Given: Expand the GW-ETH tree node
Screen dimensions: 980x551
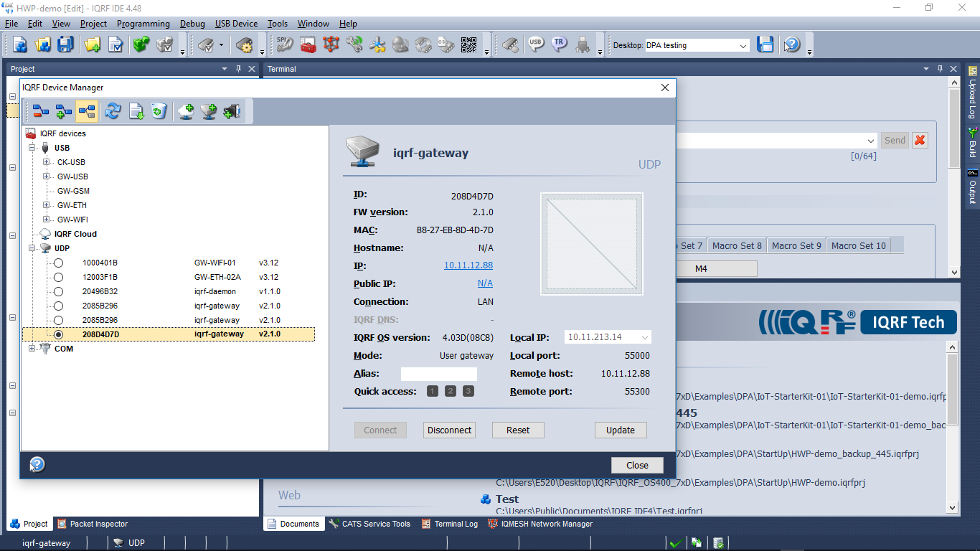Looking at the screenshot, I should click(x=46, y=205).
